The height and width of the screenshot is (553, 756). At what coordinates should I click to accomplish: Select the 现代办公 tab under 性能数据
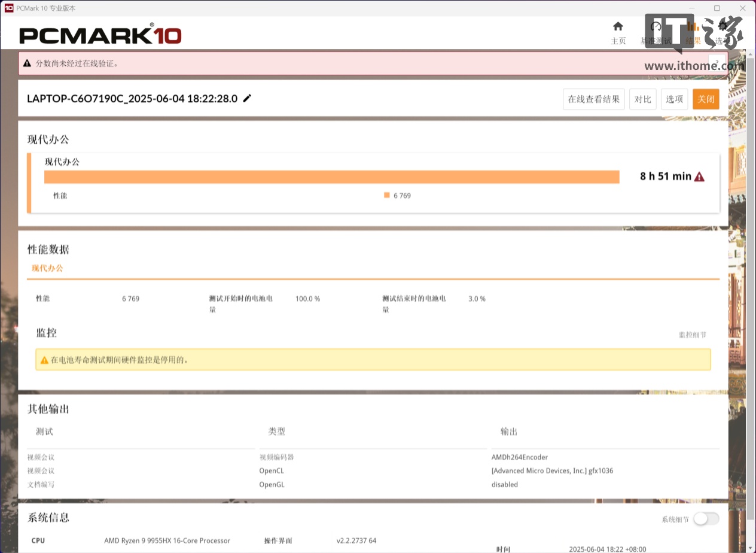click(x=47, y=268)
